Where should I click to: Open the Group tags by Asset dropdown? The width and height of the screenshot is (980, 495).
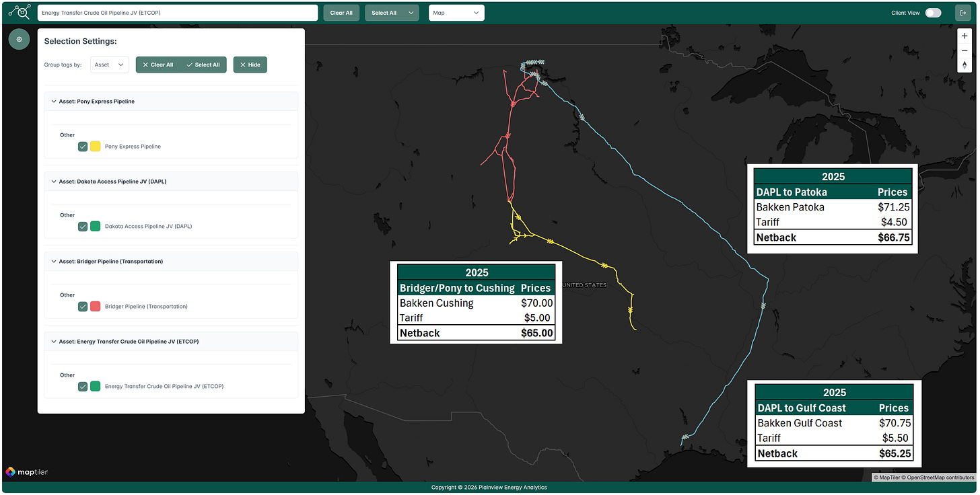pos(110,65)
